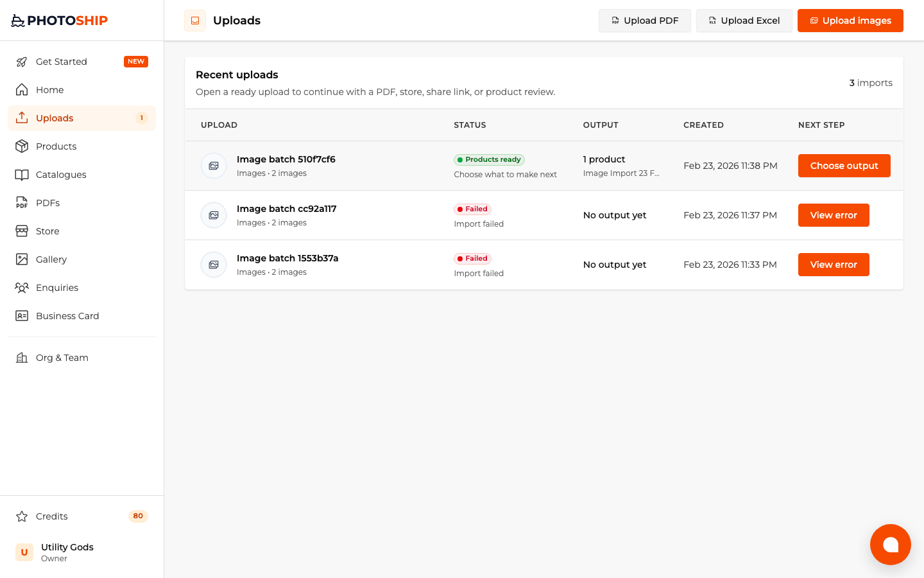The width and height of the screenshot is (924, 578).
Task: Click the Upload images button
Action: tap(850, 21)
